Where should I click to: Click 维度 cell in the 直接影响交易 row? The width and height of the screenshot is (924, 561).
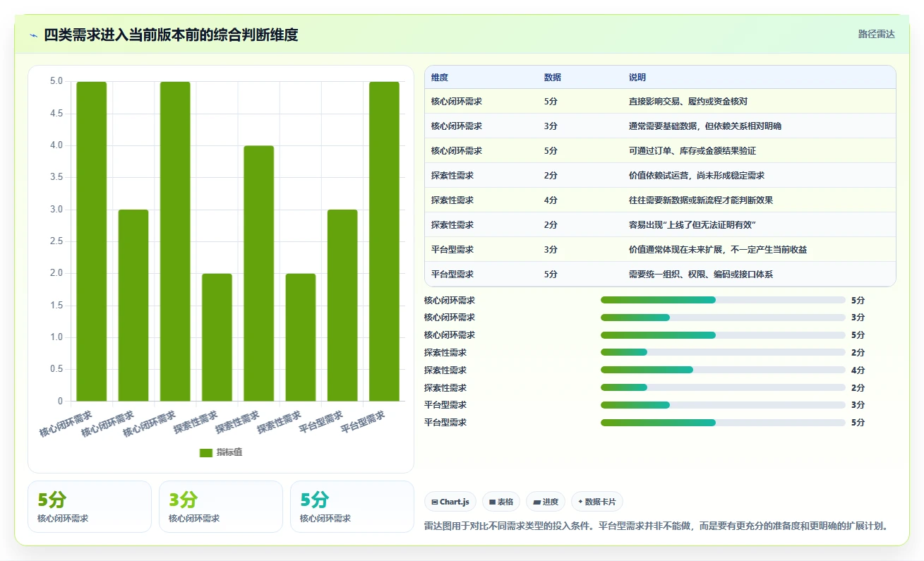(x=457, y=102)
